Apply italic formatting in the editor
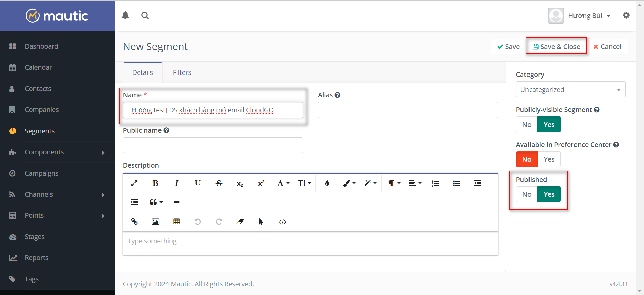 pyautogui.click(x=176, y=183)
